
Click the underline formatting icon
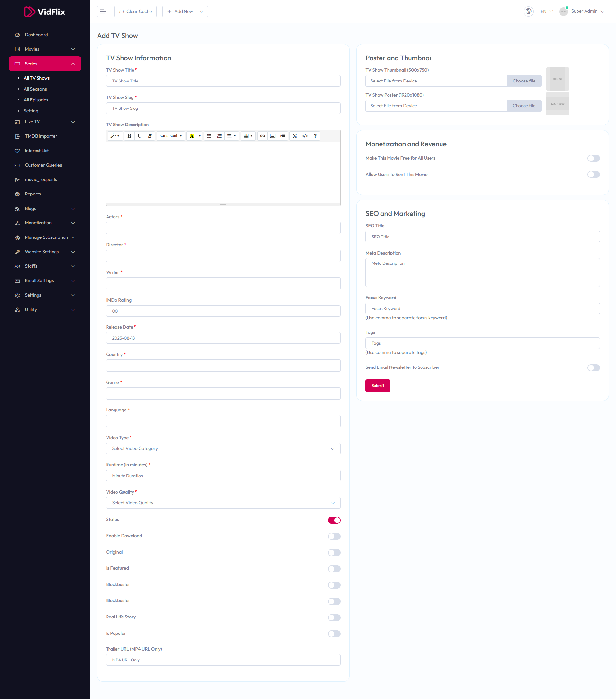pyautogui.click(x=140, y=136)
